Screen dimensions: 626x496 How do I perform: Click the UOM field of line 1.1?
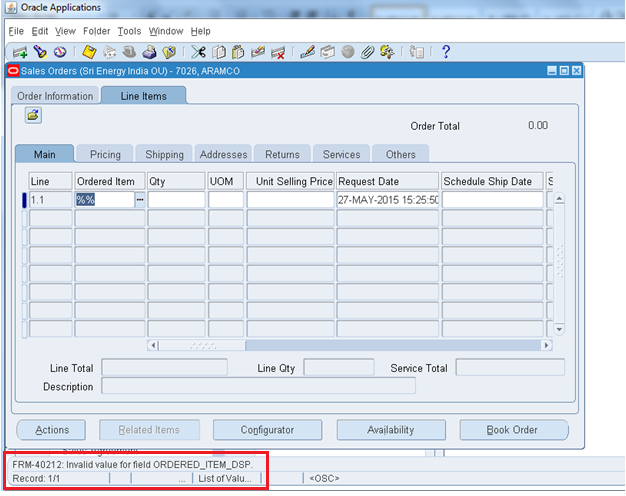(226, 199)
